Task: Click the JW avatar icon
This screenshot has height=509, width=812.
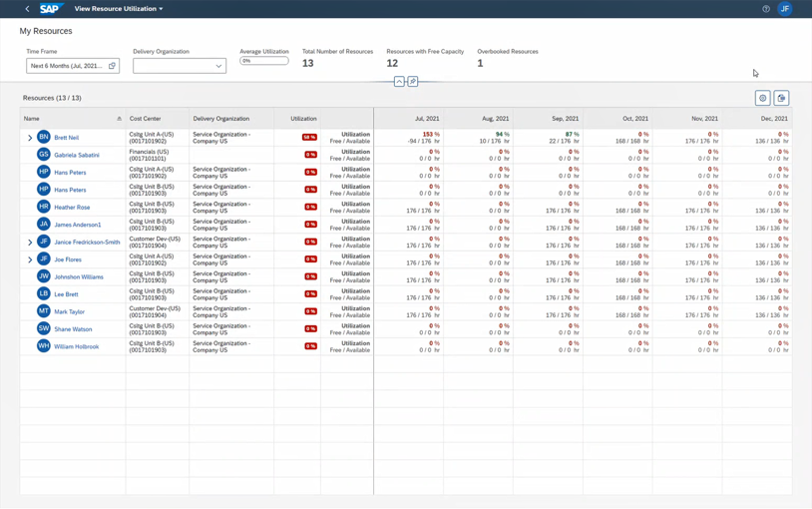Action: pos(44,276)
